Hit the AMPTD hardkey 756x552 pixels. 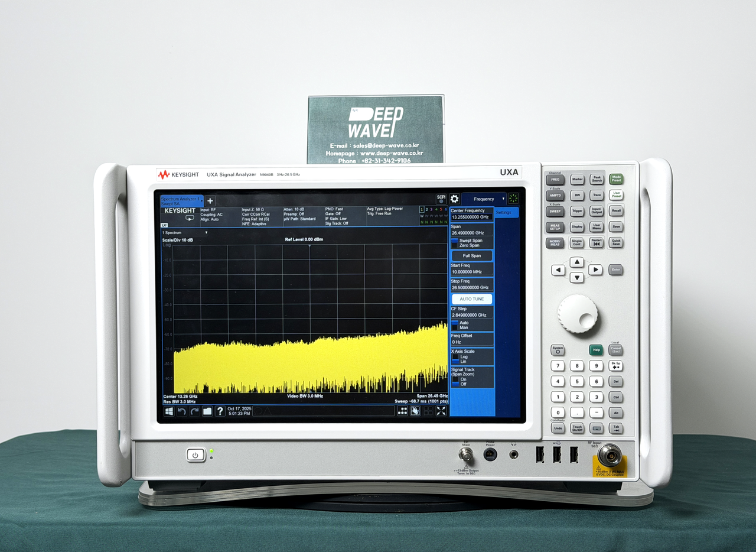[x=555, y=195]
